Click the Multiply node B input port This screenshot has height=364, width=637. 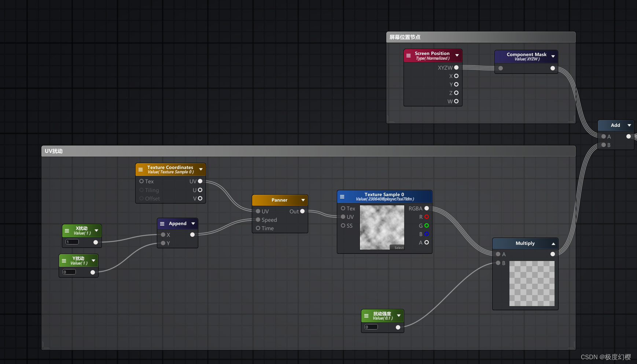point(498,263)
